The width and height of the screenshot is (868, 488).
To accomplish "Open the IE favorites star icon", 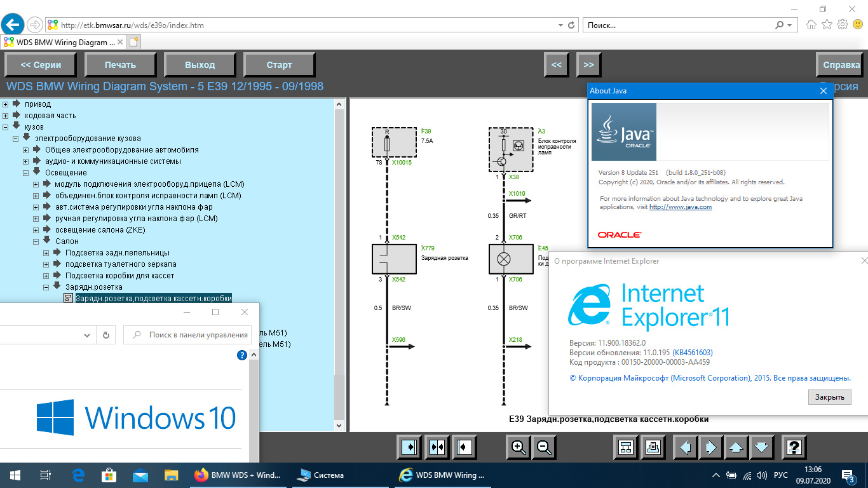I will click(x=827, y=25).
